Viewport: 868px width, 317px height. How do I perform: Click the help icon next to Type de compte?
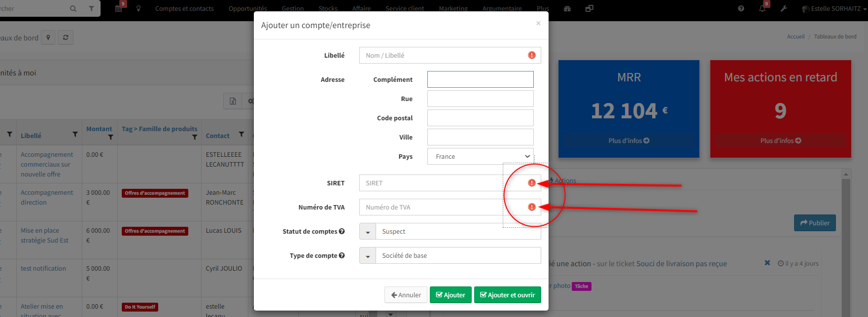tap(342, 255)
